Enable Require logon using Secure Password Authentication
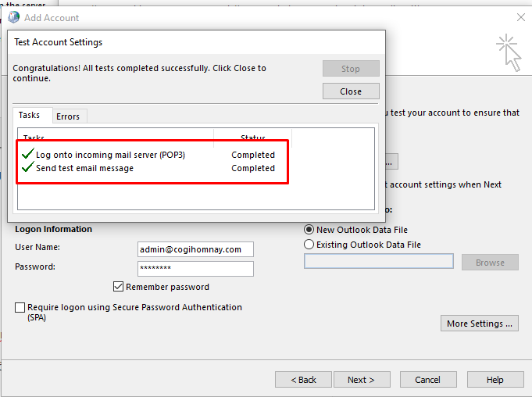The height and width of the screenshot is (397, 532). click(20, 308)
